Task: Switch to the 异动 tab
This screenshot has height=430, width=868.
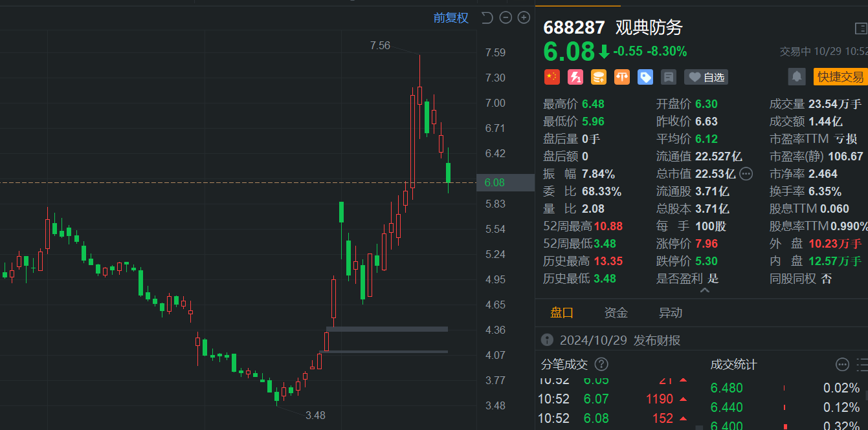Action: (671, 313)
